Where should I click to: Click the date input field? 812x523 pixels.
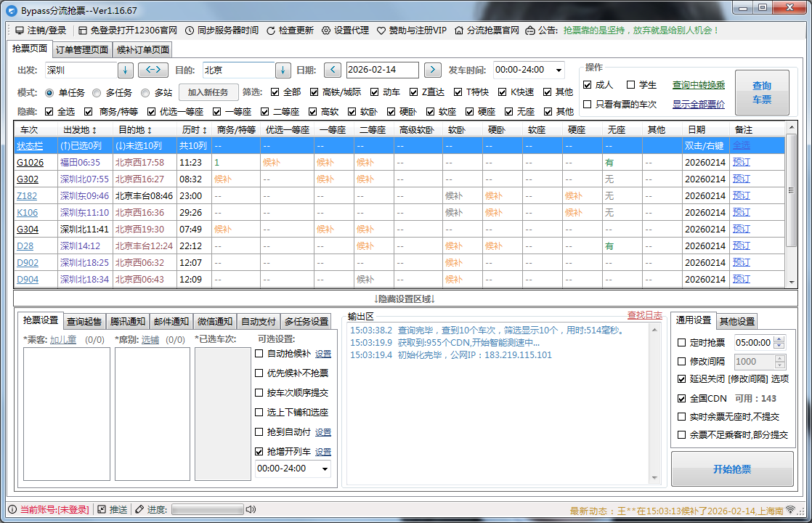382,70
